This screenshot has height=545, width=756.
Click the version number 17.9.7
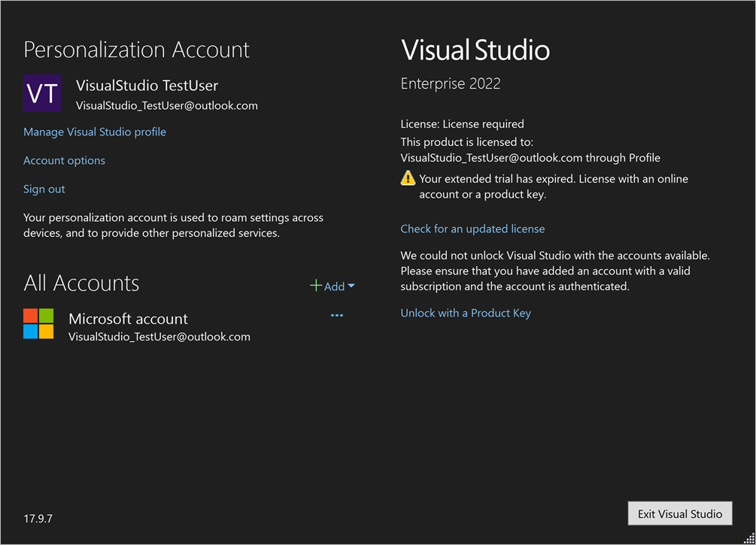tap(38, 518)
